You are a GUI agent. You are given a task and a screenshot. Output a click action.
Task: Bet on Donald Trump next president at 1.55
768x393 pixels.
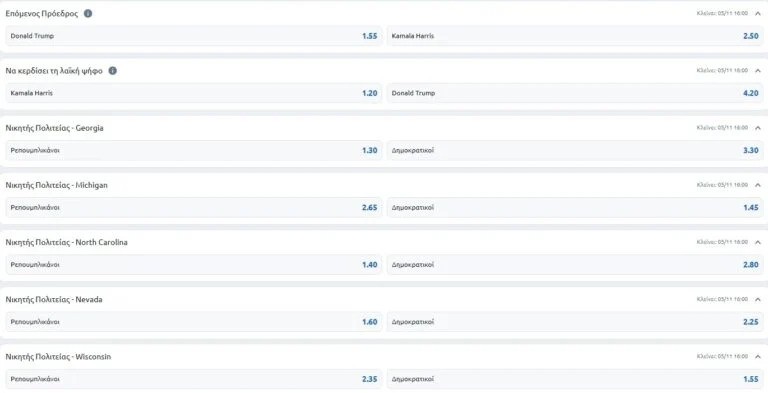193,36
